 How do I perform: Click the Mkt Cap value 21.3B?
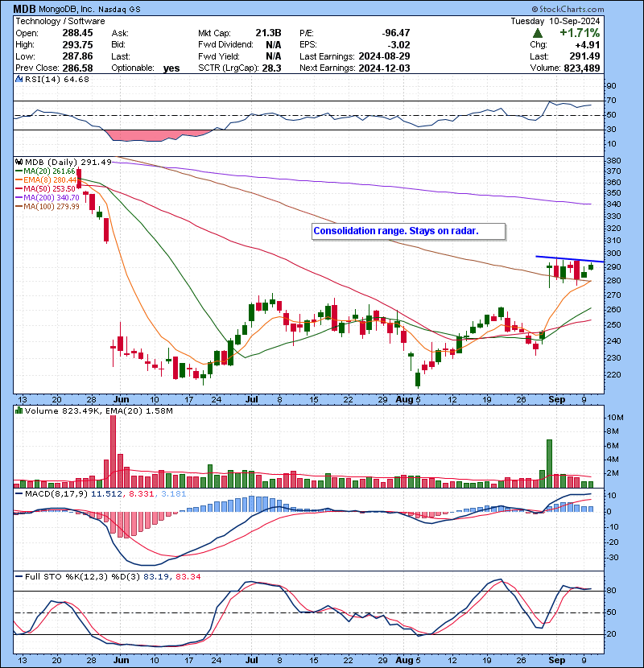pyautogui.click(x=269, y=33)
